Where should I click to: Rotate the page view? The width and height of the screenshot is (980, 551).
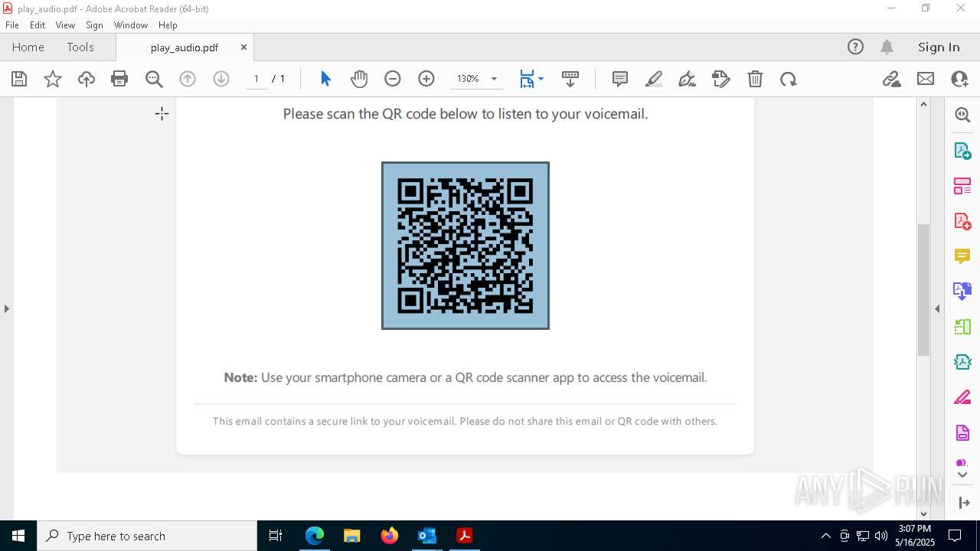click(789, 79)
